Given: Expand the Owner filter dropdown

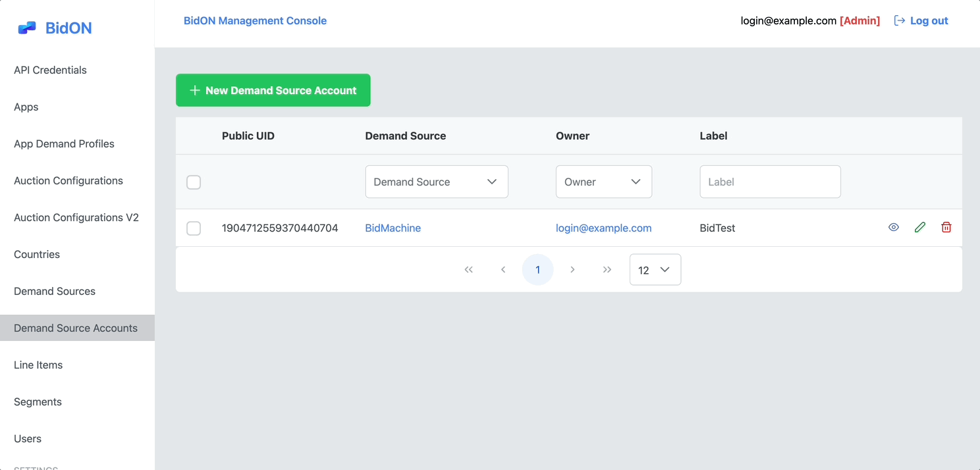Looking at the screenshot, I should tap(603, 181).
